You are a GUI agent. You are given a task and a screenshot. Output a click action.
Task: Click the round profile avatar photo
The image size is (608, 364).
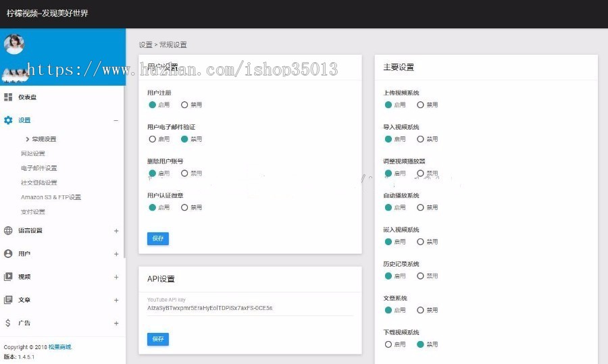[14, 44]
